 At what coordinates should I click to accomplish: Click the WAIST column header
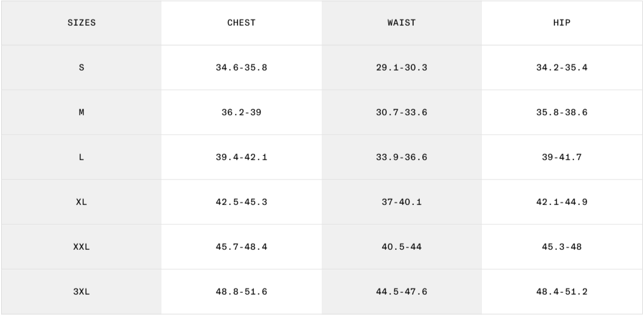(x=401, y=23)
